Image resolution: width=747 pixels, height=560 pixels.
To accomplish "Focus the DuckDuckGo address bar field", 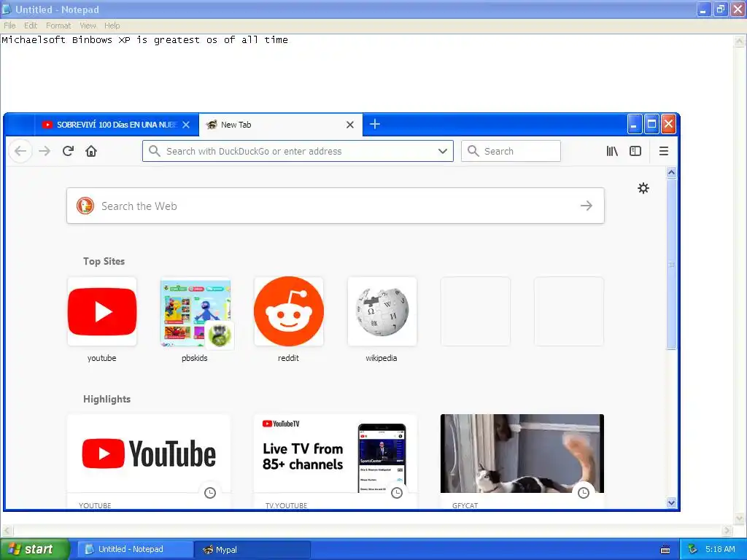I will tap(298, 152).
